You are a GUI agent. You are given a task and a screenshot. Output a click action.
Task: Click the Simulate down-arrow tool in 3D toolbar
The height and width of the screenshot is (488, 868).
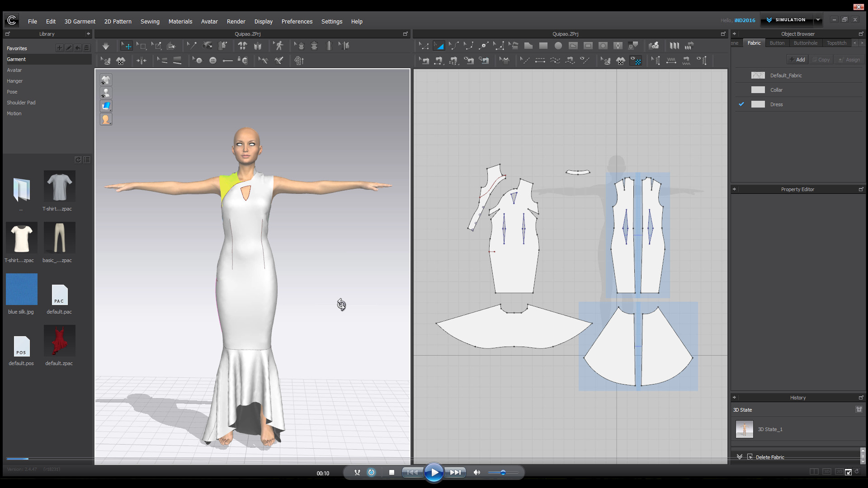tap(105, 46)
